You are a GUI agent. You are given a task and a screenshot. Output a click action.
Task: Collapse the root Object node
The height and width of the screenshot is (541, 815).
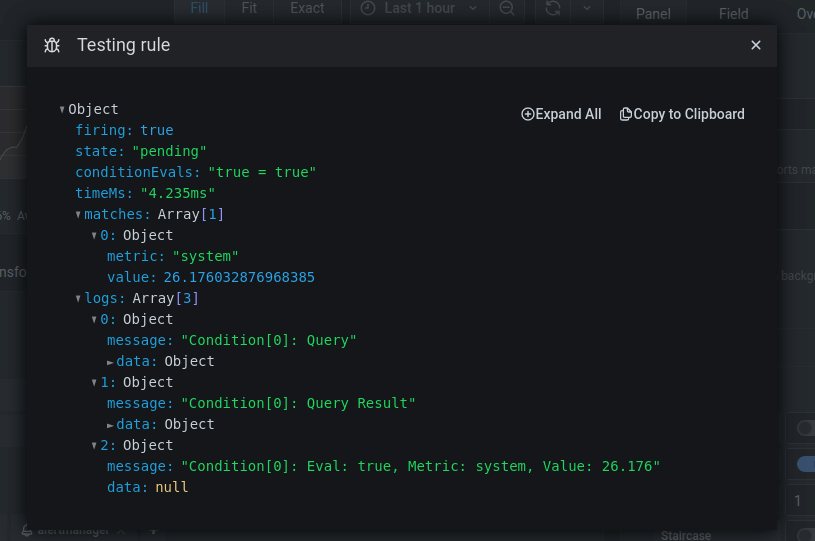pos(62,110)
